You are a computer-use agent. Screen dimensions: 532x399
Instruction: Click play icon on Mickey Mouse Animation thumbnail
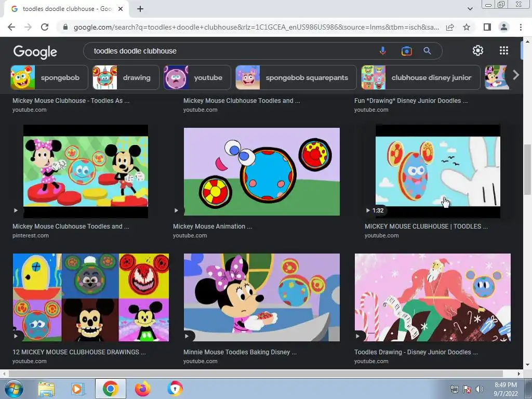[x=176, y=210]
